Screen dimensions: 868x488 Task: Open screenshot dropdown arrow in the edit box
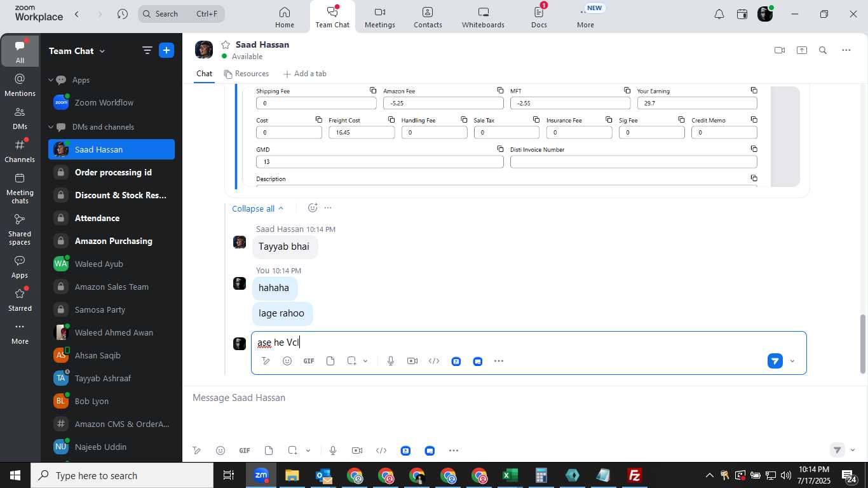point(365,361)
